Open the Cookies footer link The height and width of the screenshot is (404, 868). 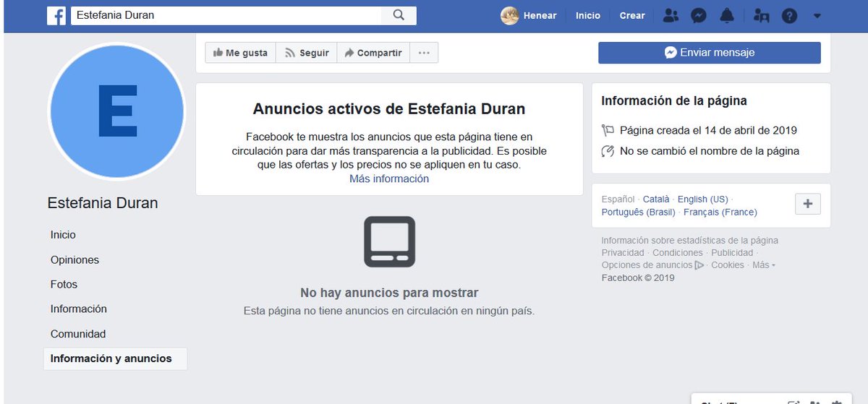coord(728,265)
